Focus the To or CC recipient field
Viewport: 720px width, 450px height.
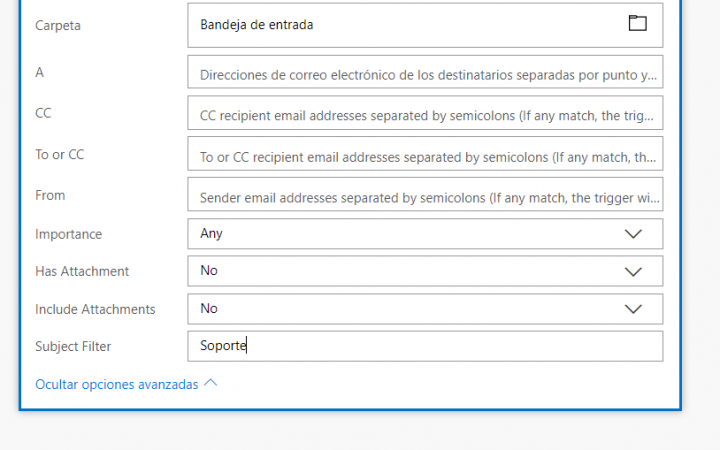point(425,153)
